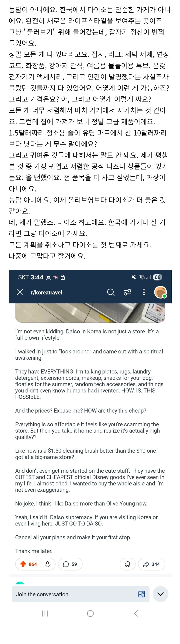Image resolution: width=180 pixels, height=644 pixels.
Task: Tap the search magnifier icon
Action: (110, 292)
